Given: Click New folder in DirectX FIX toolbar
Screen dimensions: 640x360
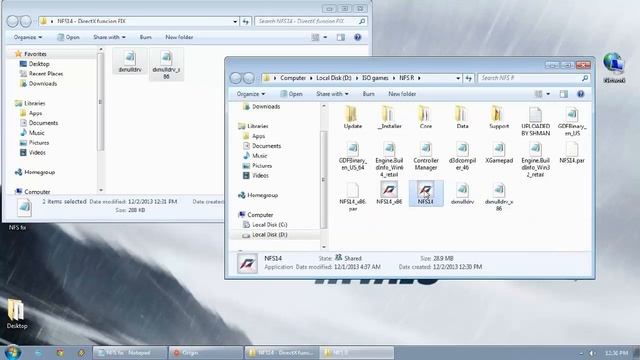Looking at the screenshot, I should (x=179, y=37).
